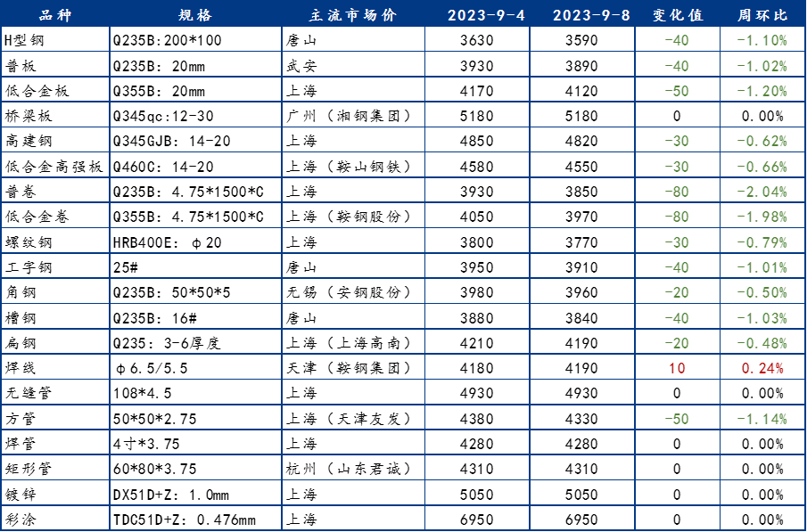
Task: Select the 规格 column header
Action: (195, 14)
